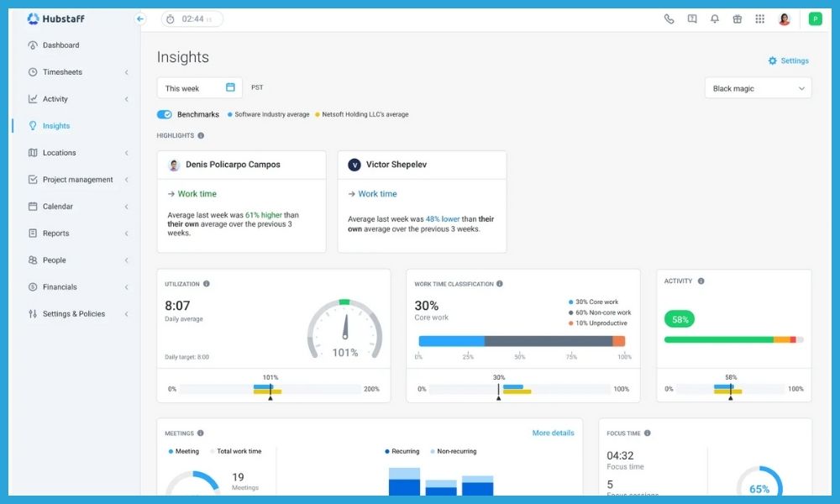Click the stopwatch timer icon
Viewport: 840px width, 504px height.
click(171, 19)
